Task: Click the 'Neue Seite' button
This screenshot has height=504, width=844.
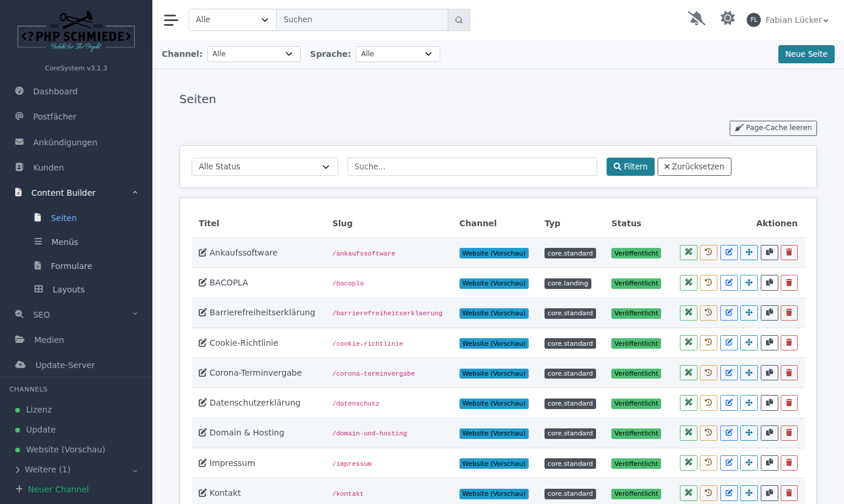Action: pos(806,54)
